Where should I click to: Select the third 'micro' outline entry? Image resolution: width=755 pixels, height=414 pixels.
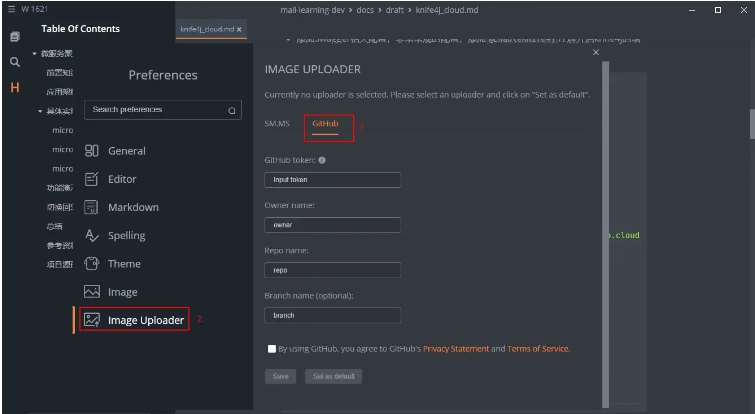tap(63, 169)
